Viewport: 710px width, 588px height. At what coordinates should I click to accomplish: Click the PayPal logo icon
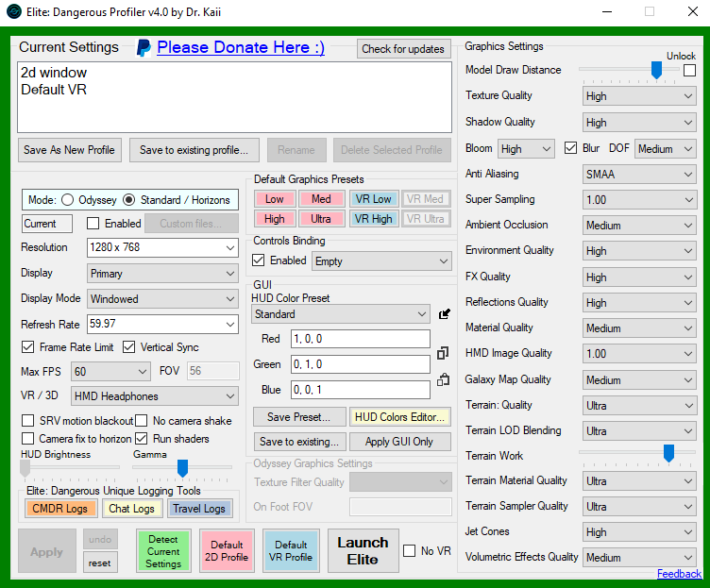144,48
